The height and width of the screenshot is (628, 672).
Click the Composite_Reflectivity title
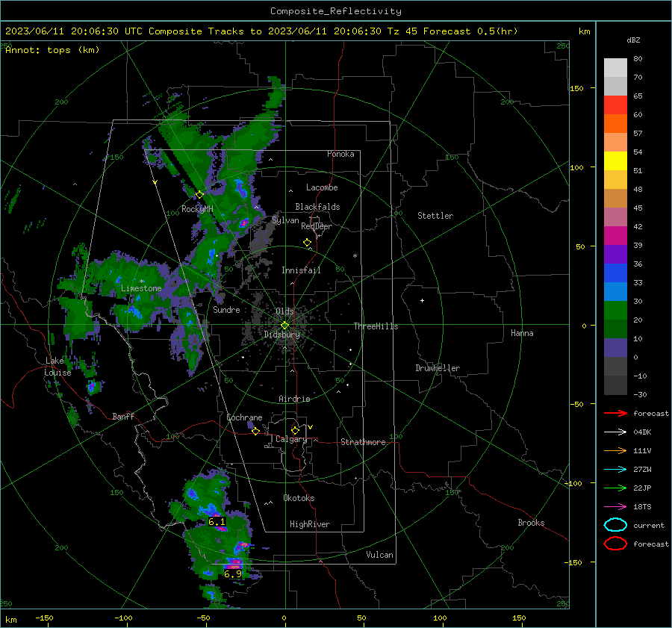point(336,11)
